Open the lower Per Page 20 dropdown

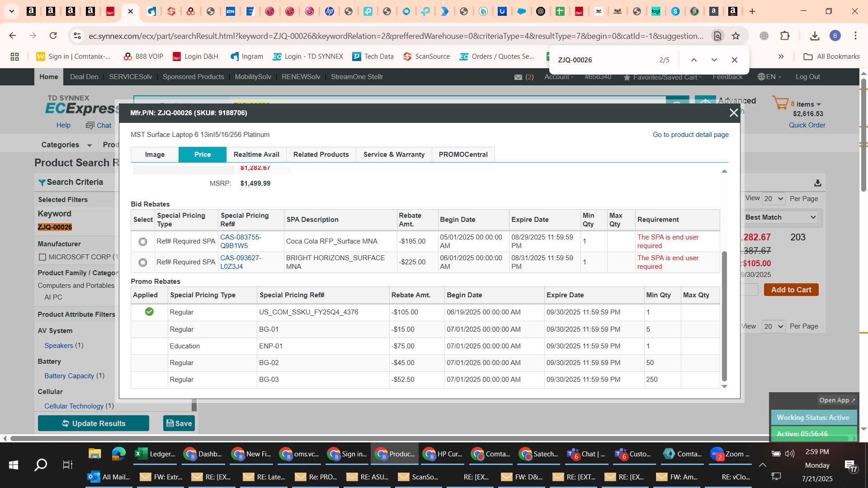pos(774,326)
